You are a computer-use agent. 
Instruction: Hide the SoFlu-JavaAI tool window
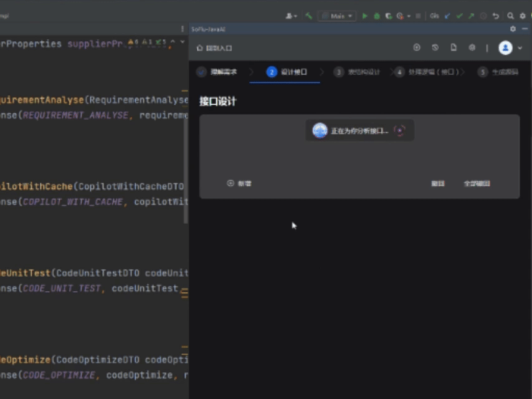click(x=525, y=29)
